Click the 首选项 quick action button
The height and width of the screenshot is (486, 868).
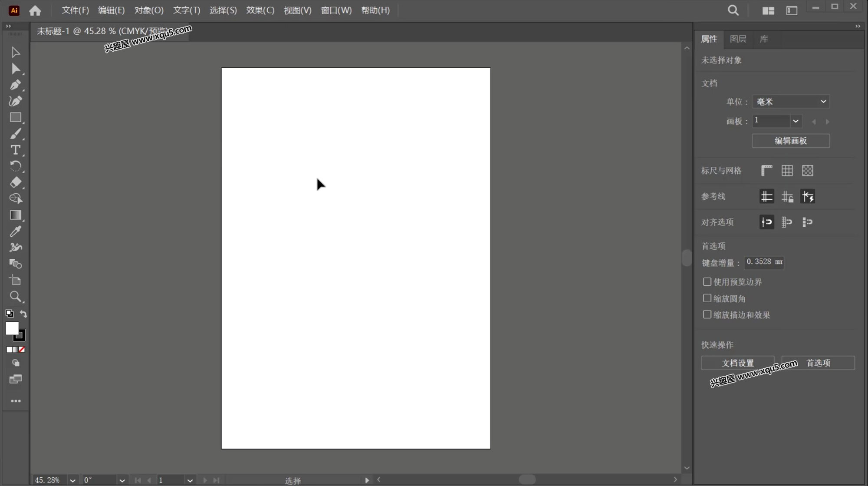818,363
